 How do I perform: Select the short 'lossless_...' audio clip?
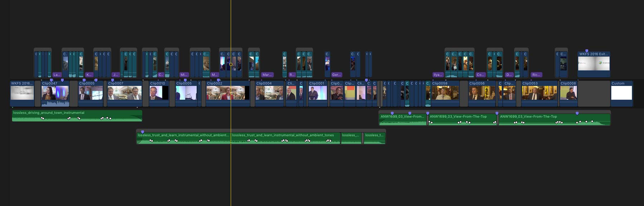pyautogui.click(x=351, y=138)
